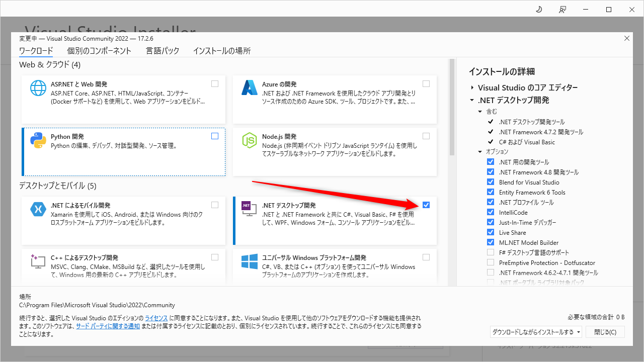Image resolution: width=644 pixels, height=362 pixels.
Task: Check the C++ によるデスクトップ開発 checkbox
Action: (215, 257)
